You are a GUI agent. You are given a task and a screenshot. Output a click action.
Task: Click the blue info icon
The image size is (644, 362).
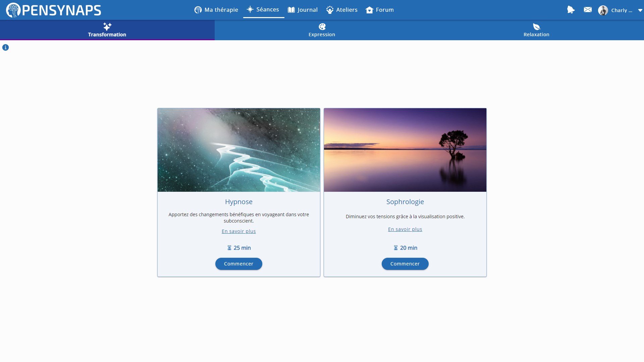(5, 48)
